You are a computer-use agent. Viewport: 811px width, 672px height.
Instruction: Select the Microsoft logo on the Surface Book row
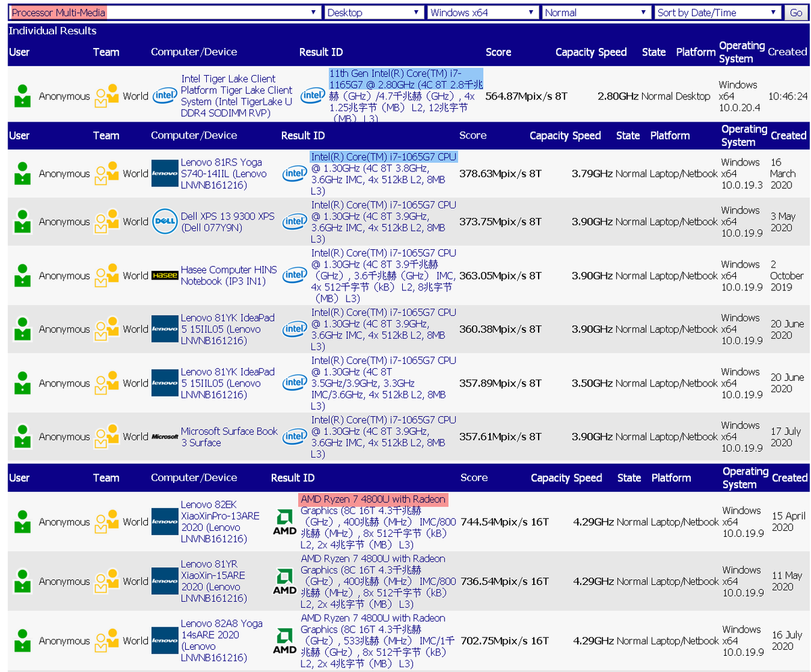coord(164,436)
